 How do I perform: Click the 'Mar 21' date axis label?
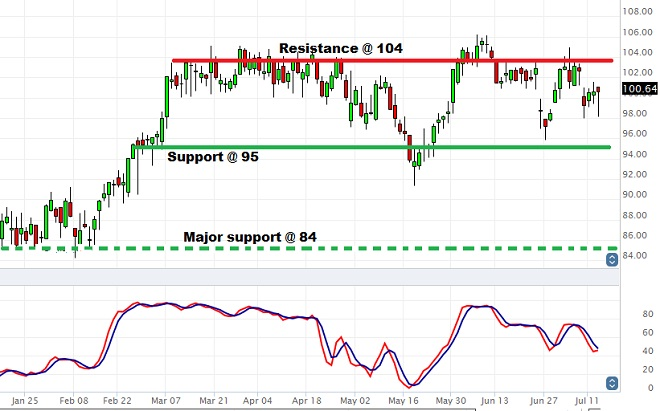click(214, 400)
